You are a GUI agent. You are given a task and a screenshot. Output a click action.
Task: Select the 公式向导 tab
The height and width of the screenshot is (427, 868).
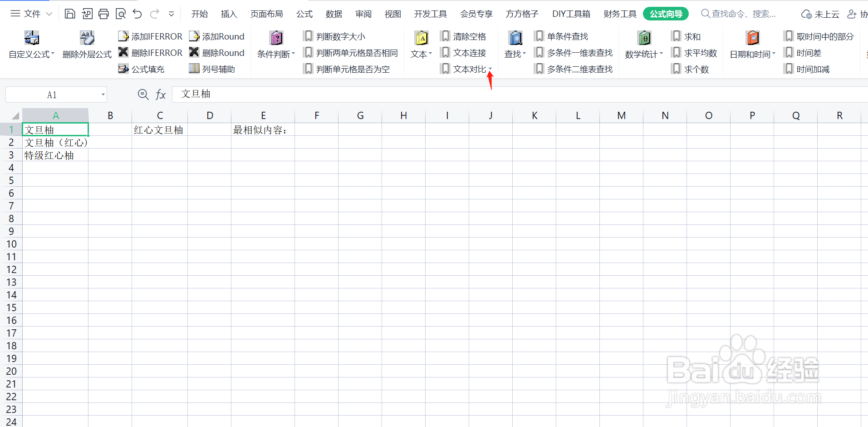(666, 14)
